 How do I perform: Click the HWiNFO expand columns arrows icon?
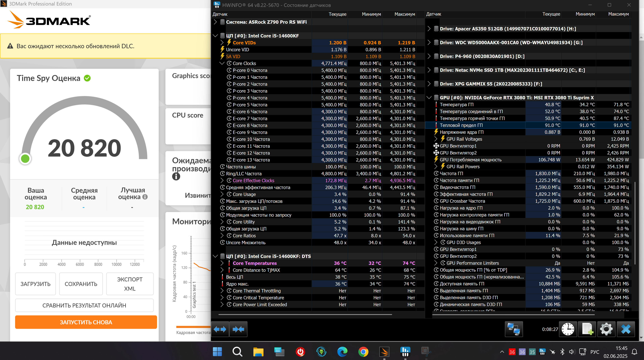(220, 329)
